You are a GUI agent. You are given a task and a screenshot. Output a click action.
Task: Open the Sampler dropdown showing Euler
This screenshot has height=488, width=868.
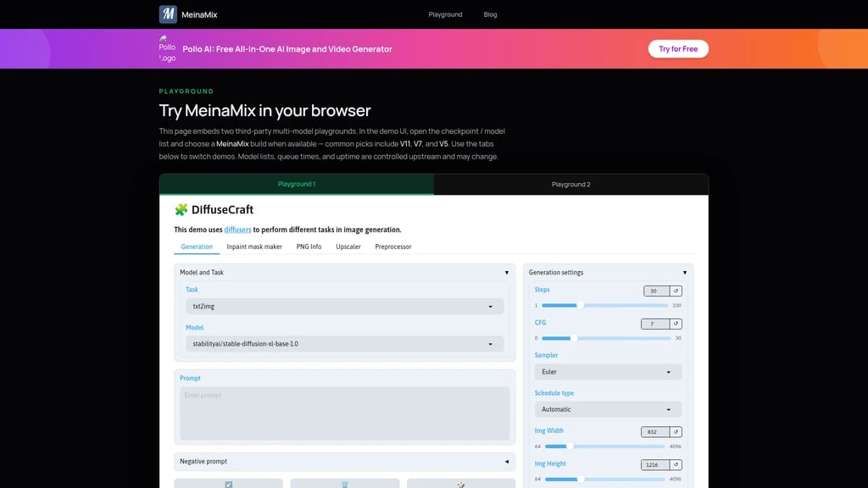[x=608, y=372]
